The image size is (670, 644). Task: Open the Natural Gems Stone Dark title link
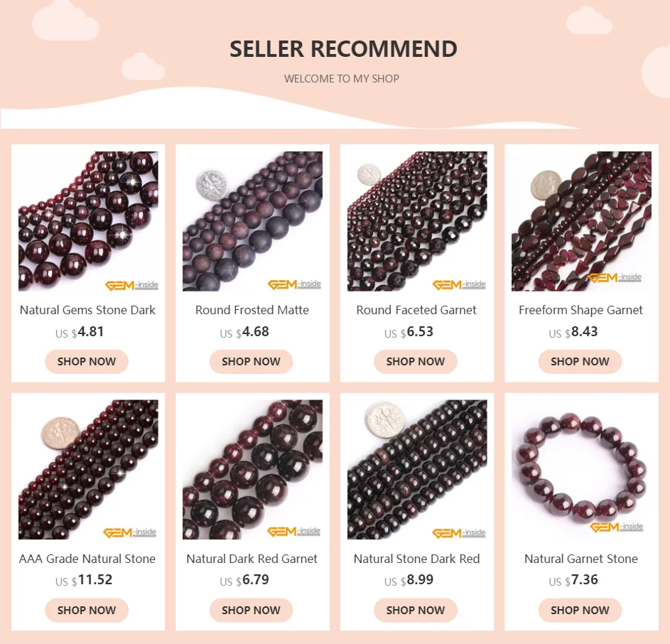pos(87,310)
